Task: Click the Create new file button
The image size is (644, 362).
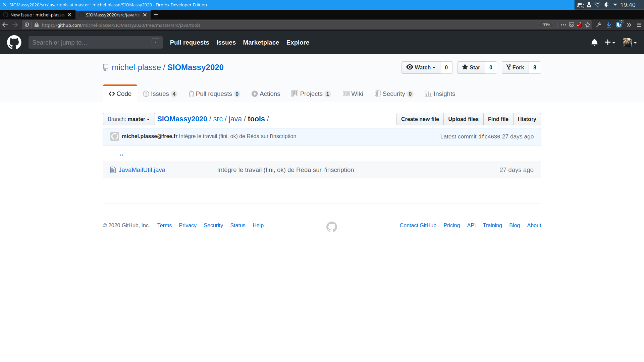Action: [420, 119]
